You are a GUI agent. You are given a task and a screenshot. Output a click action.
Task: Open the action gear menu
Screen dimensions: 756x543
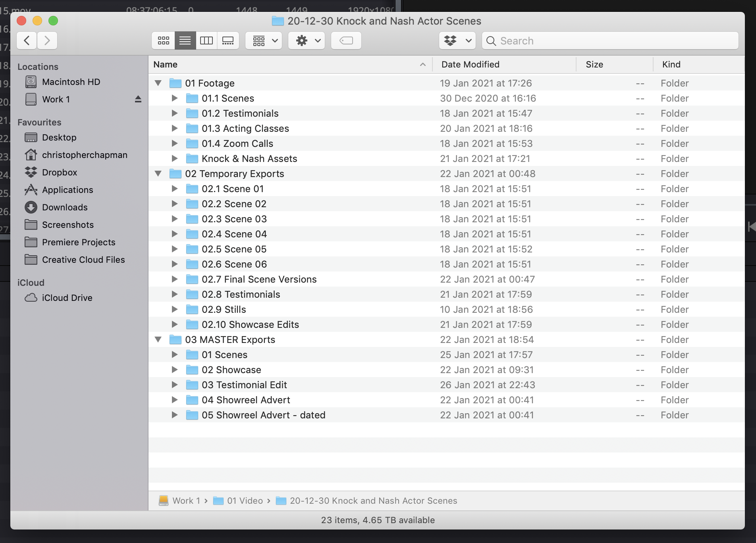[x=307, y=40]
